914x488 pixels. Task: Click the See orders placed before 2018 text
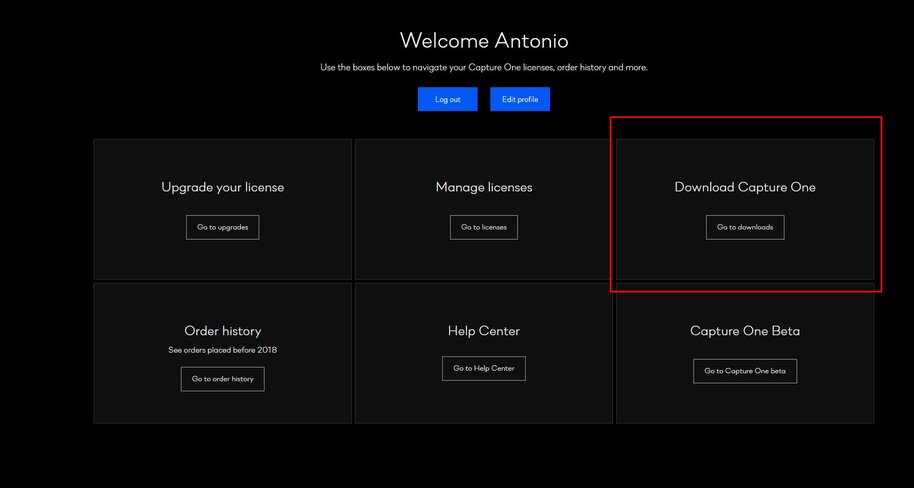tap(223, 350)
